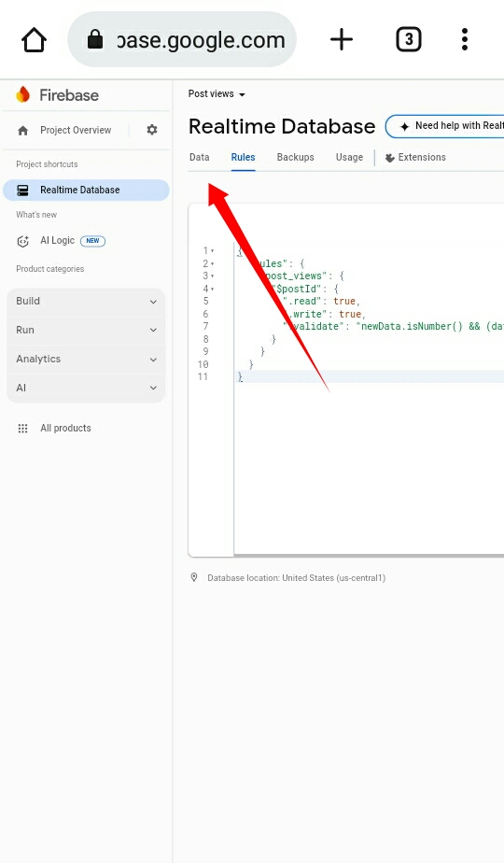
Task: Click the validate rule on line 7
Action: pos(394,326)
